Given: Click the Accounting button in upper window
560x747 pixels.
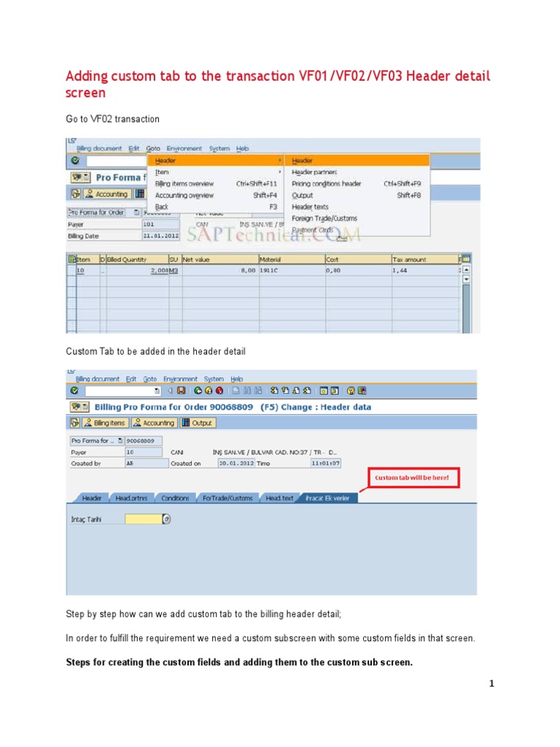Looking at the screenshot, I should [106, 194].
